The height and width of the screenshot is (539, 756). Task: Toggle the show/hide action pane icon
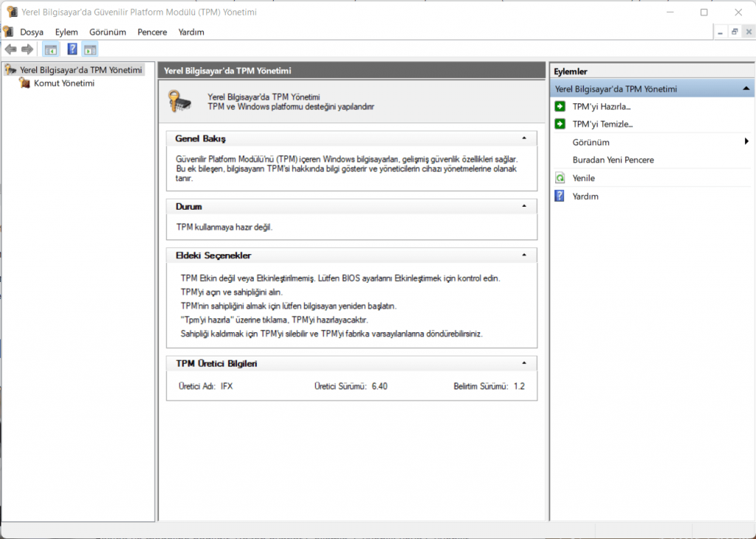tap(90, 49)
